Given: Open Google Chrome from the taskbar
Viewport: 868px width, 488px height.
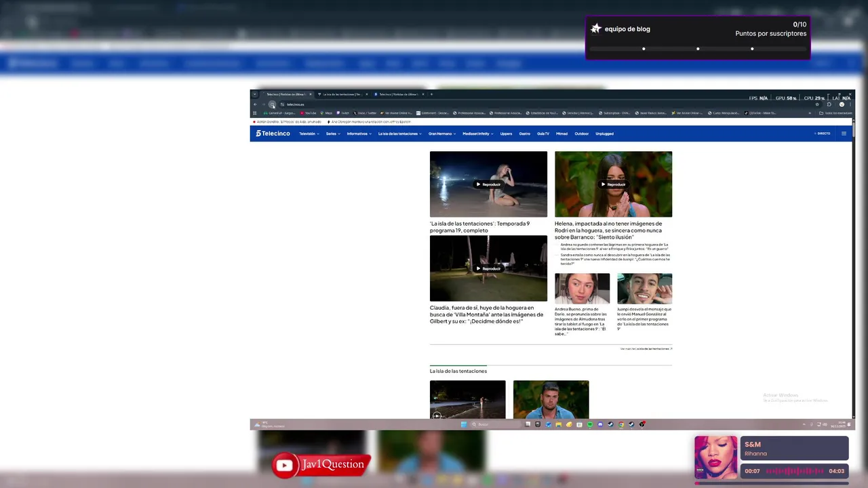Looking at the screenshot, I should [621, 424].
